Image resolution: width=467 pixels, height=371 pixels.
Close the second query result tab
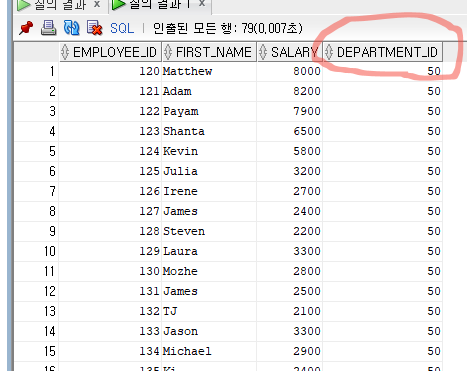point(202,3)
